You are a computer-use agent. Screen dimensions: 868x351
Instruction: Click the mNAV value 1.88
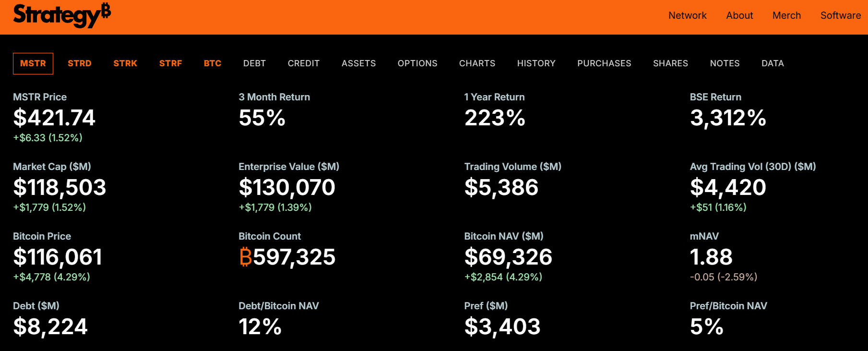tap(711, 257)
